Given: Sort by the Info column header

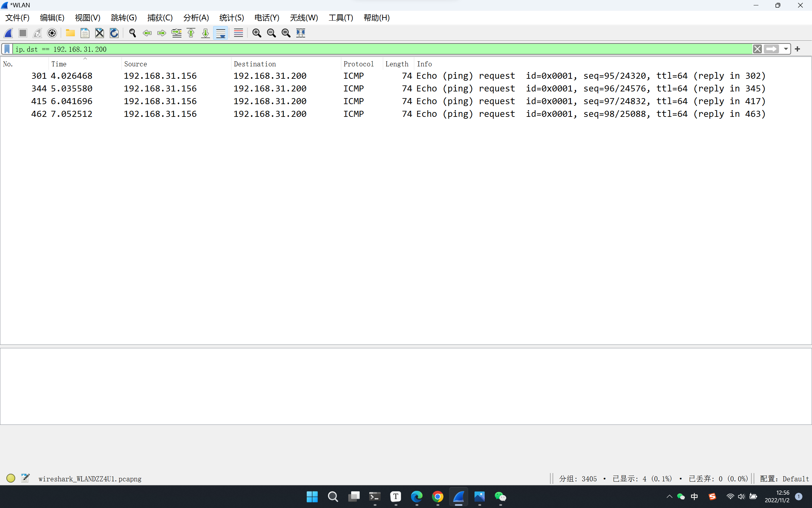Looking at the screenshot, I should pyautogui.click(x=612, y=64).
